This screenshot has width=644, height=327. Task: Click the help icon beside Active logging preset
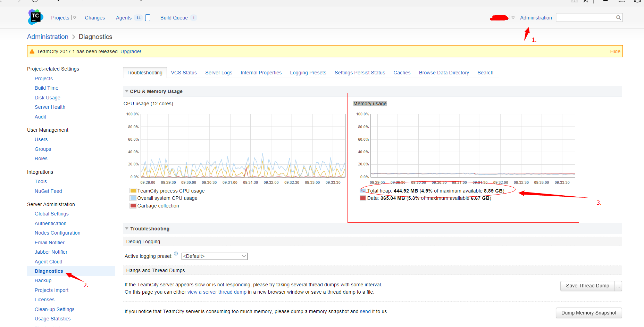(x=176, y=253)
